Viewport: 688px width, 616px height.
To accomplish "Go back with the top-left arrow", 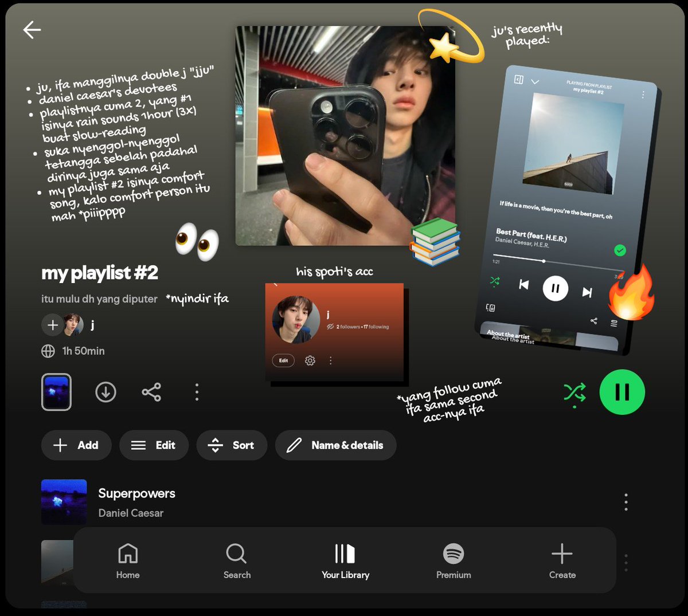I will point(32,30).
